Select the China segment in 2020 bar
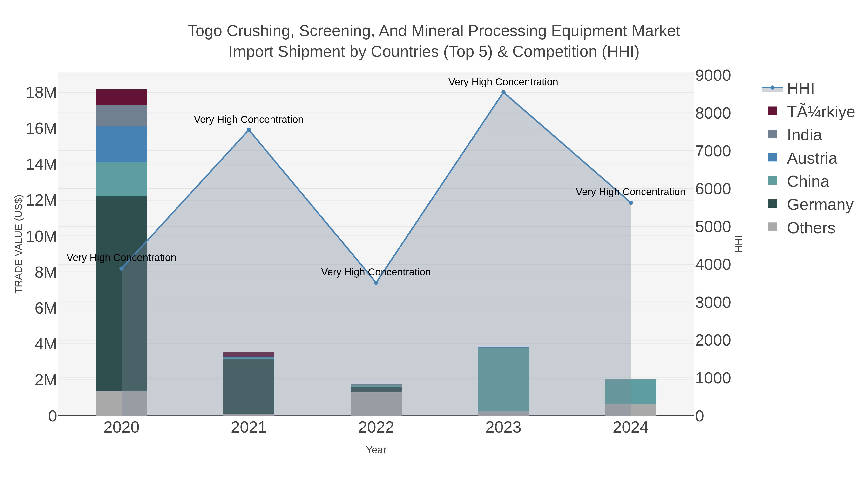Screen dimensions: 868x488 tap(122, 180)
